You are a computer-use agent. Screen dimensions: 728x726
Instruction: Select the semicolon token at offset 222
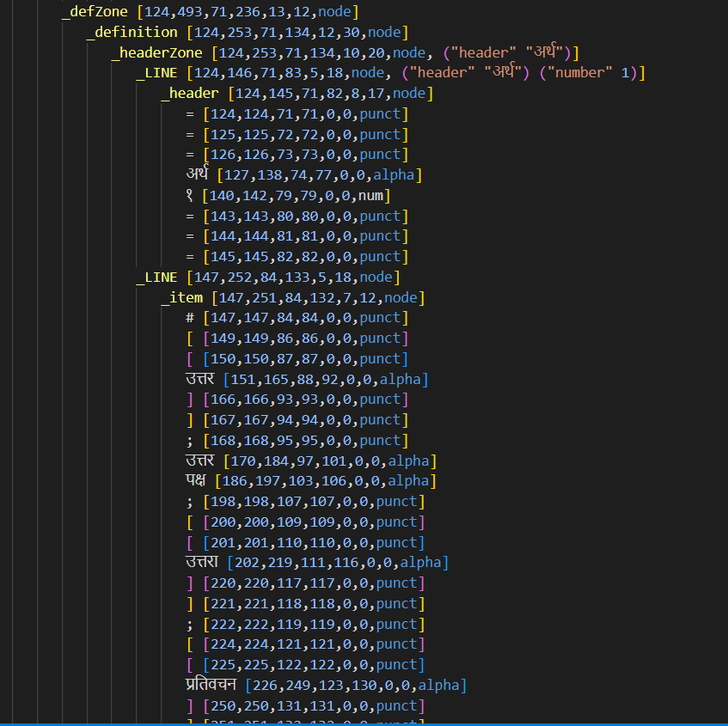(x=304, y=625)
